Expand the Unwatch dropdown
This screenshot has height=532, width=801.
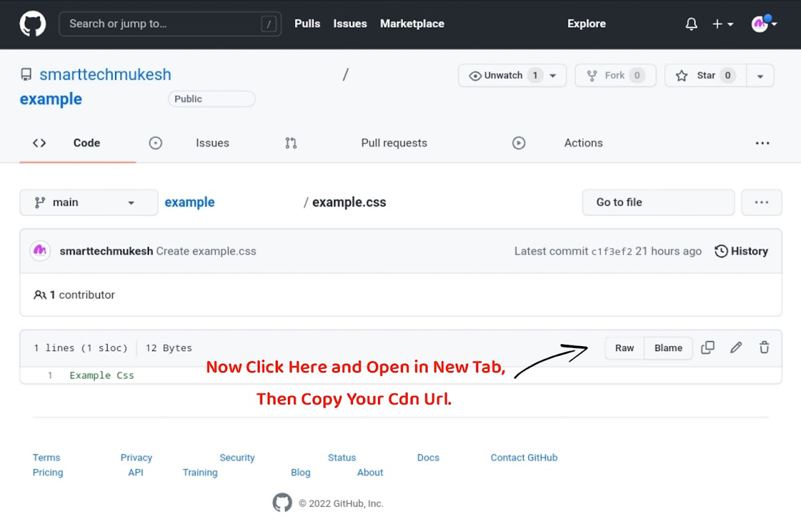(553, 76)
